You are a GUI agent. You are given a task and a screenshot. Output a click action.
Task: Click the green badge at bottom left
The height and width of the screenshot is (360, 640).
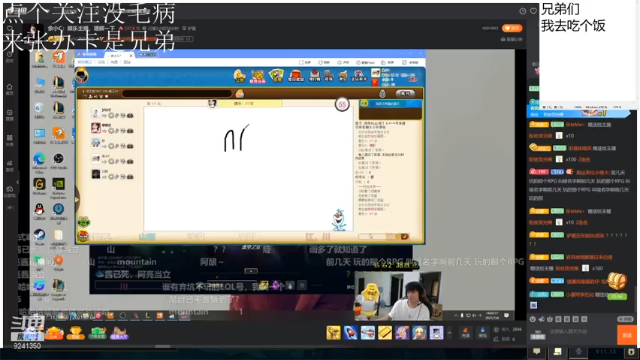click(97, 333)
